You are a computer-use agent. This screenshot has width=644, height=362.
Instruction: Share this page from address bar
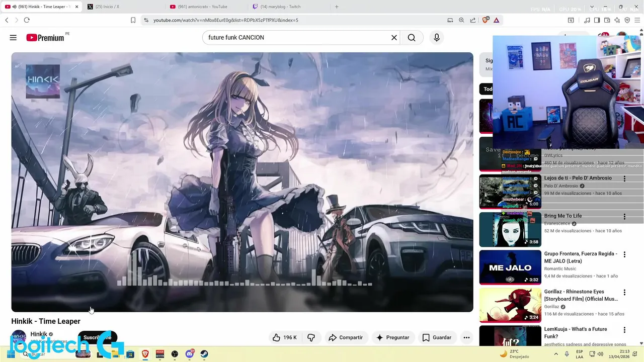473,20
